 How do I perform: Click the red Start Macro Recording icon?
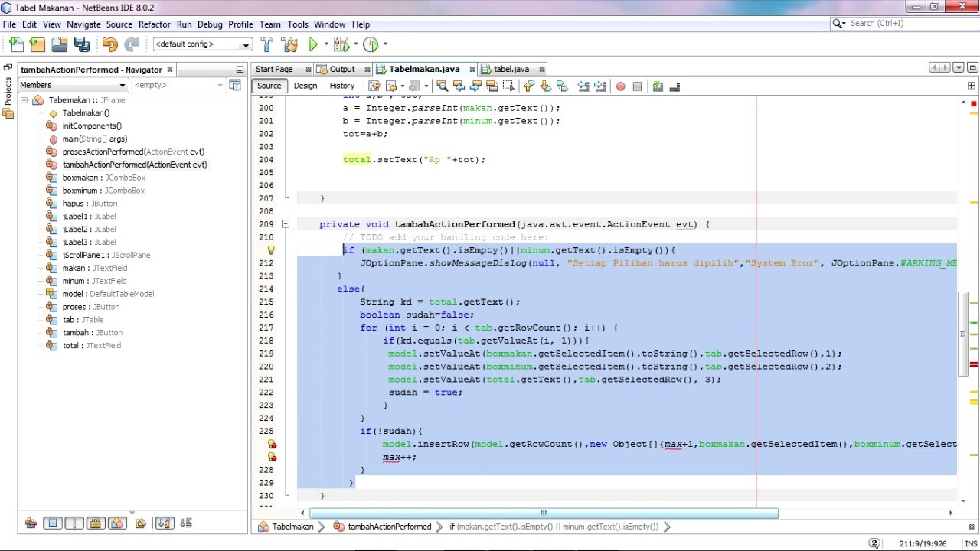pos(620,86)
